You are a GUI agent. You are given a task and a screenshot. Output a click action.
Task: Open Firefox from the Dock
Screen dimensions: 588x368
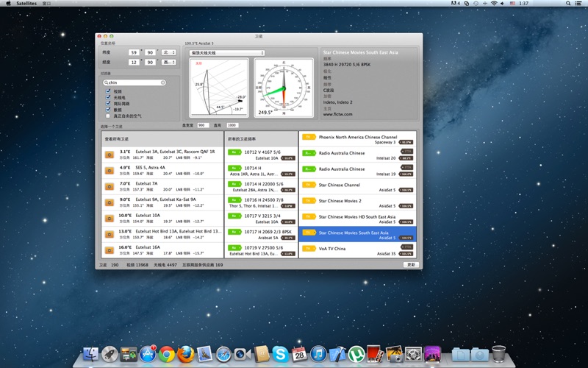186,354
